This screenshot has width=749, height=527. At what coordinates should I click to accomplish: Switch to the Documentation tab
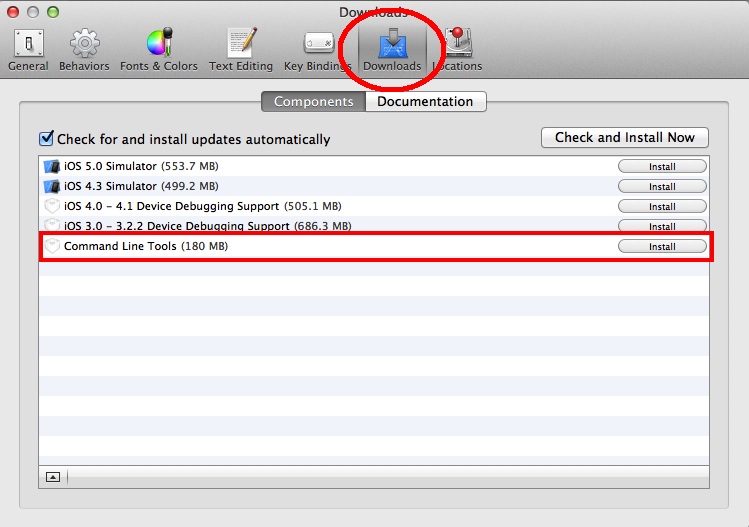point(425,101)
